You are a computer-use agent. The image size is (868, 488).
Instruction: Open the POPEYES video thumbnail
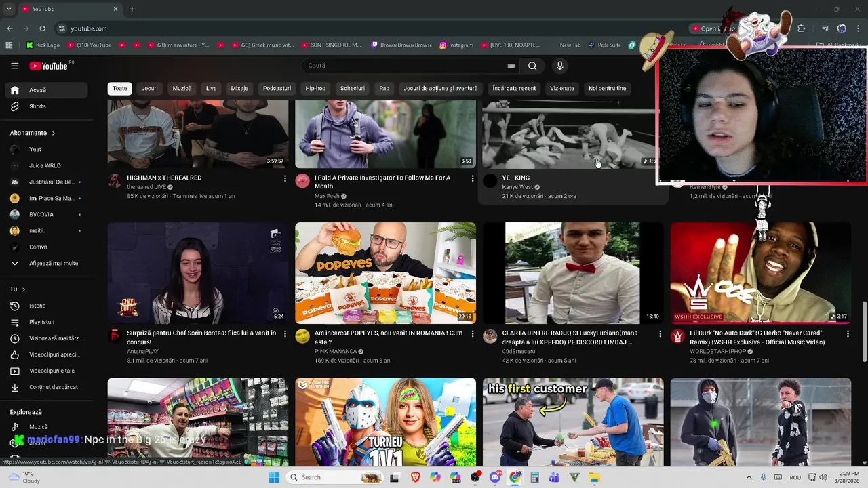pyautogui.click(x=385, y=273)
